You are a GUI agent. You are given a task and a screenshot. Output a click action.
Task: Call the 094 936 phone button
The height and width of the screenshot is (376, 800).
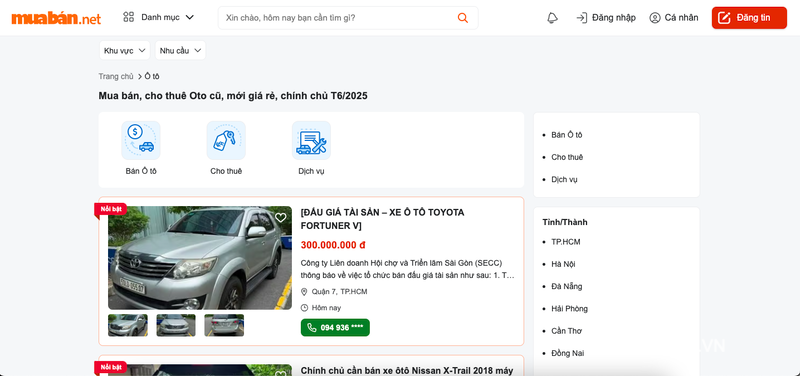point(335,328)
